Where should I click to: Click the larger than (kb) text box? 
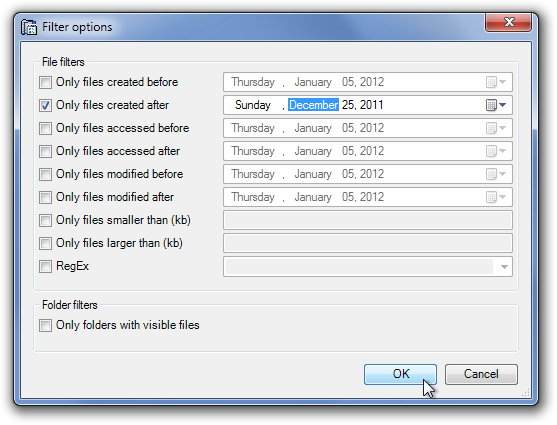pos(368,243)
